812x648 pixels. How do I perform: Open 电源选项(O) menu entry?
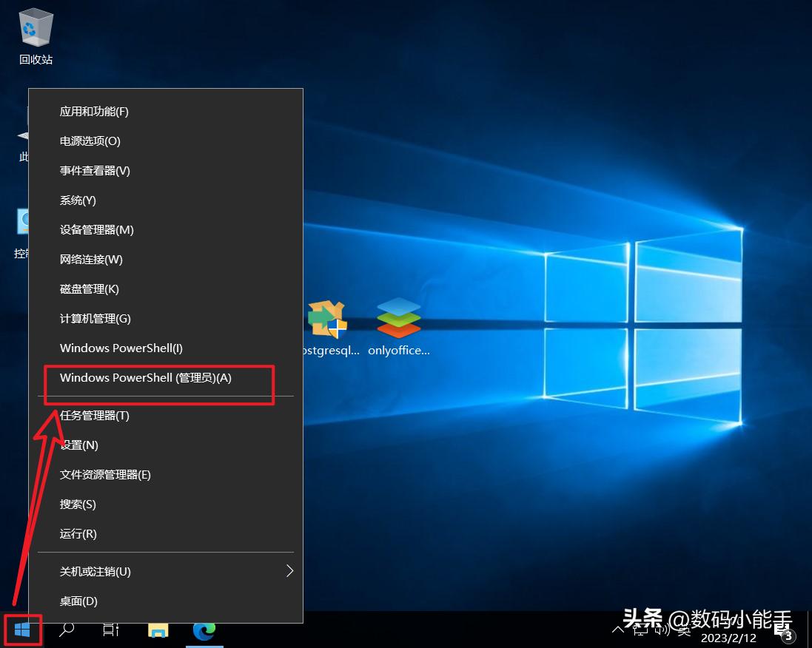point(166,141)
